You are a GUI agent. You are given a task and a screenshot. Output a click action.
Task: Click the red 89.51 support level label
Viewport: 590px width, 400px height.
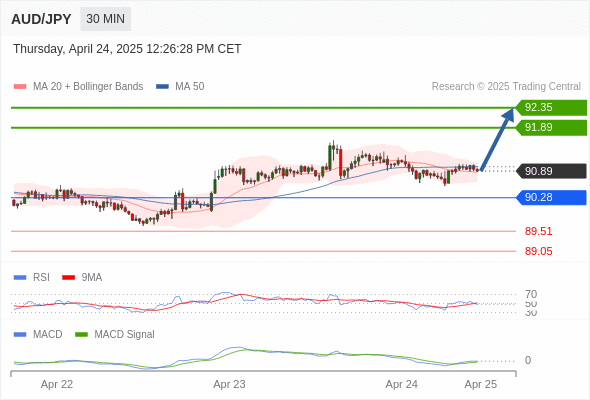click(538, 231)
